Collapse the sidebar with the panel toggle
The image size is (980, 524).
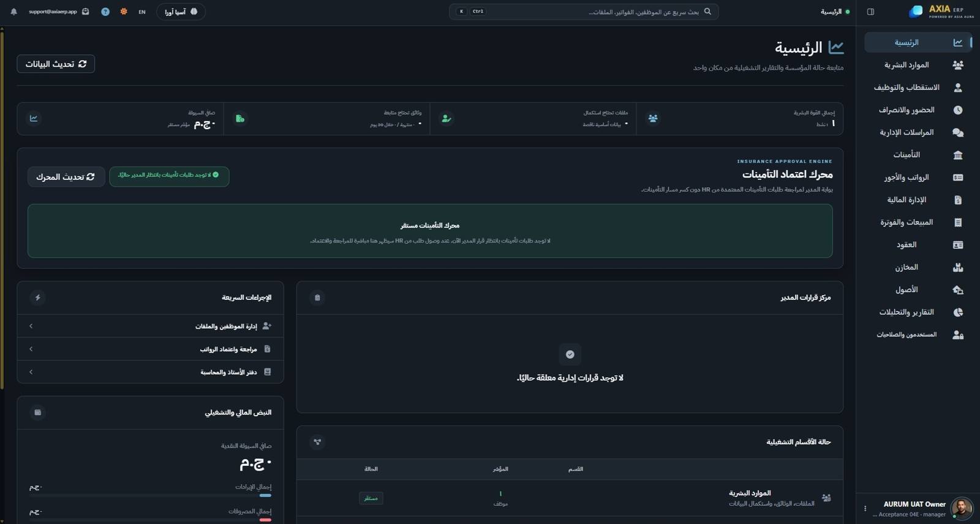pyautogui.click(x=870, y=12)
